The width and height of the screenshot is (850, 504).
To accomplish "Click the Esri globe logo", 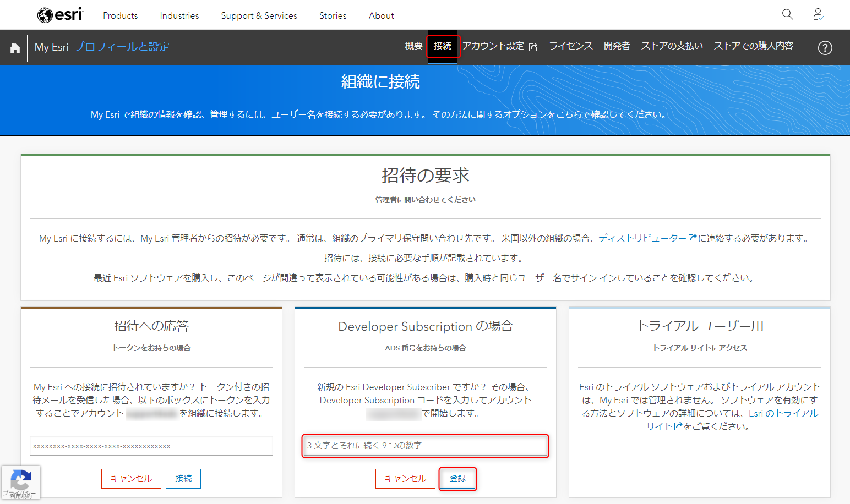I will pyautogui.click(x=60, y=15).
